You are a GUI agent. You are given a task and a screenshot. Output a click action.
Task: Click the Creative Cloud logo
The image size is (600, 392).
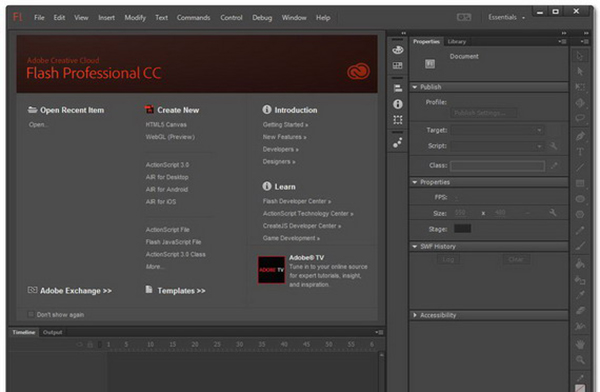pos(358,72)
